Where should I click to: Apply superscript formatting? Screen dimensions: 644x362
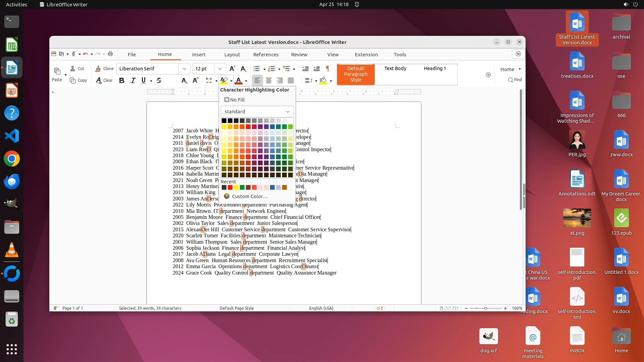[195, 80]
